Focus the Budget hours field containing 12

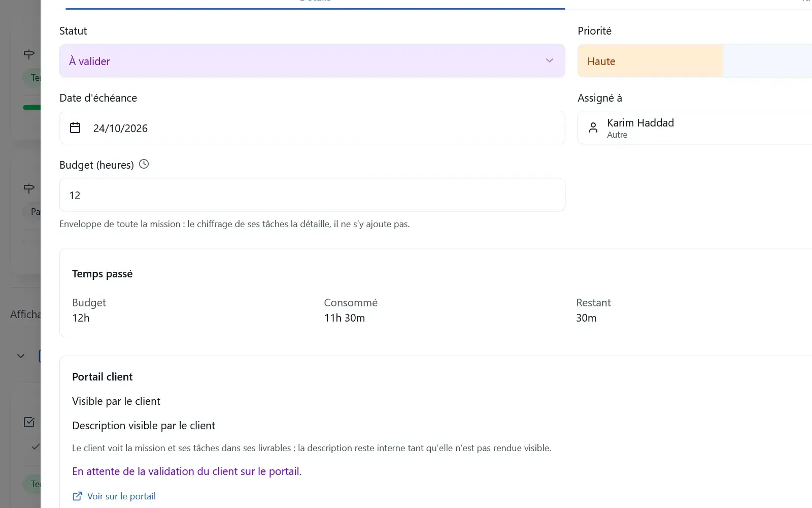(312, 195)
